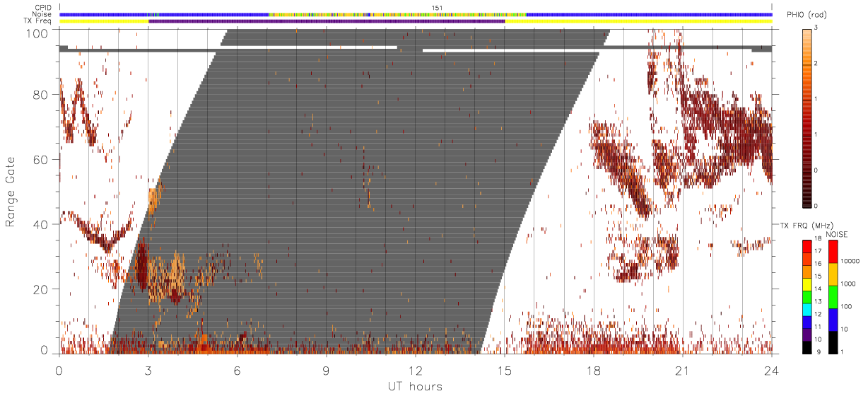Image resolution: width=868 pixels, height=401 pixels.
Task: Click the 100 tick on Range Gate axis
Action: pyautogui.click(x=37, y=33)
